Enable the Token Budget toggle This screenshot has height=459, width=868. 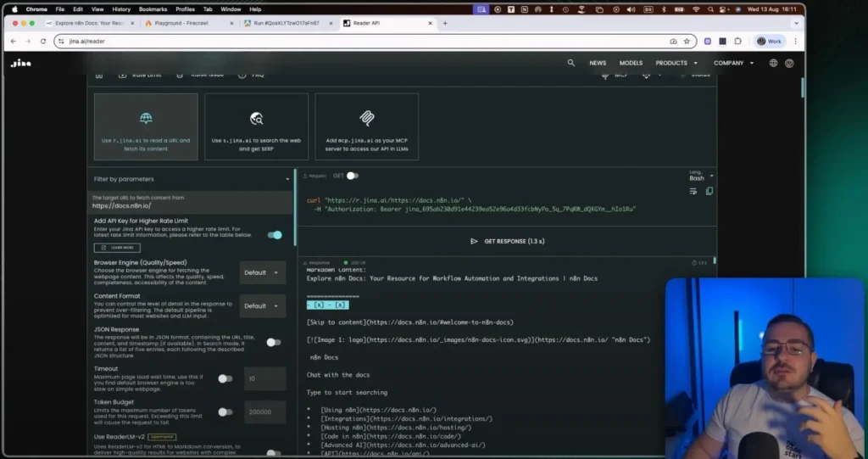click(225, 411)
